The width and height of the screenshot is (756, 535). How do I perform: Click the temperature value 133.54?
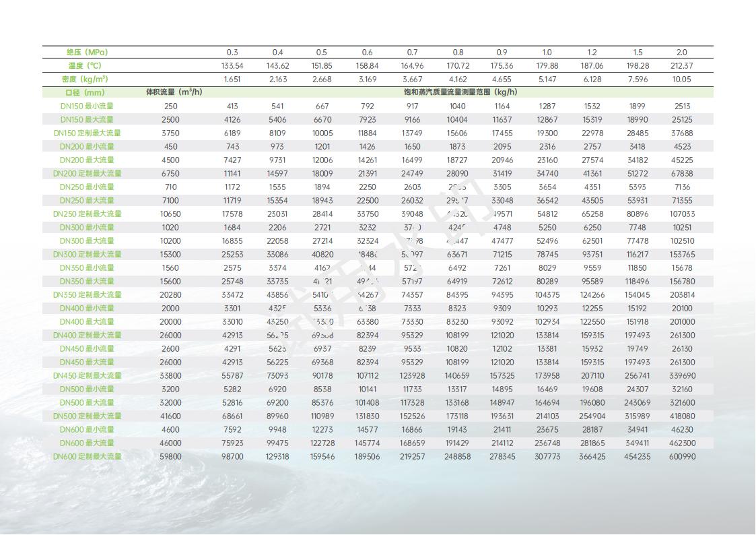pos(232,65)
